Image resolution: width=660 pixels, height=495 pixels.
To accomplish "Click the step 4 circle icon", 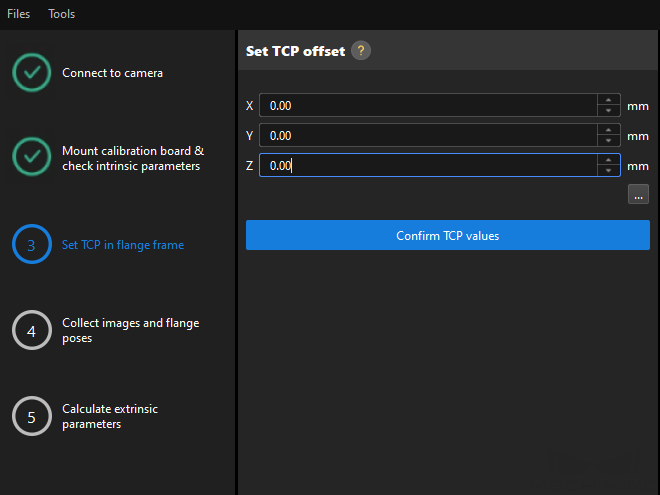I will (32, 331).
